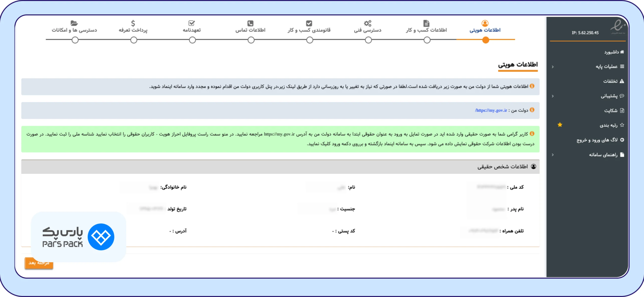
Task: Click the document icon beside شکایت
Action: coord(622,110)
